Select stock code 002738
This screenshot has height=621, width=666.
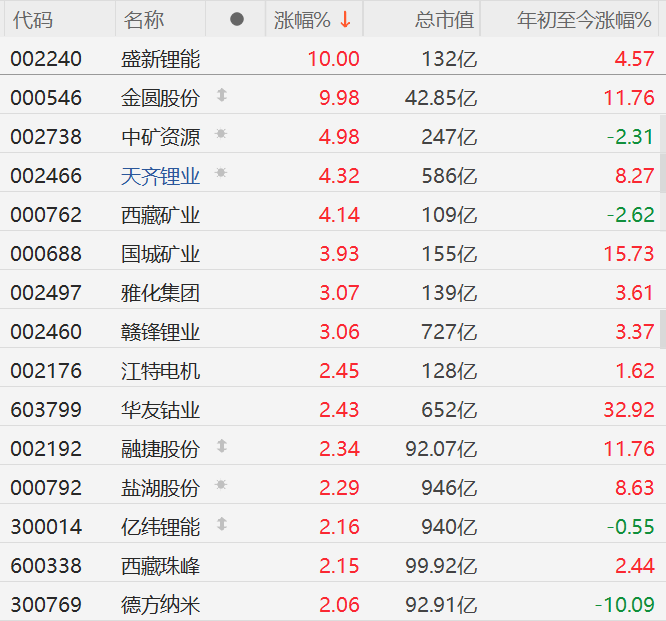pos(46,137)
